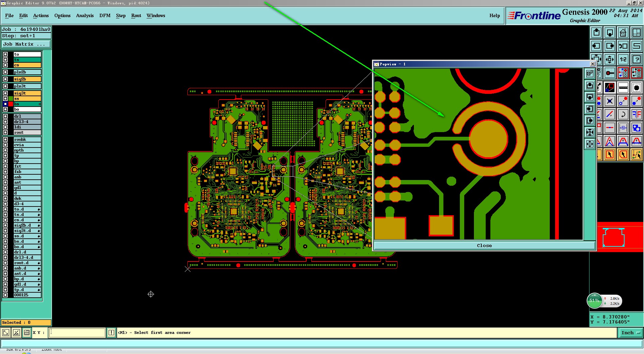Click the 1:2 zoom scale icon
The width and height of the screenshot is (644, 354).
623,59
